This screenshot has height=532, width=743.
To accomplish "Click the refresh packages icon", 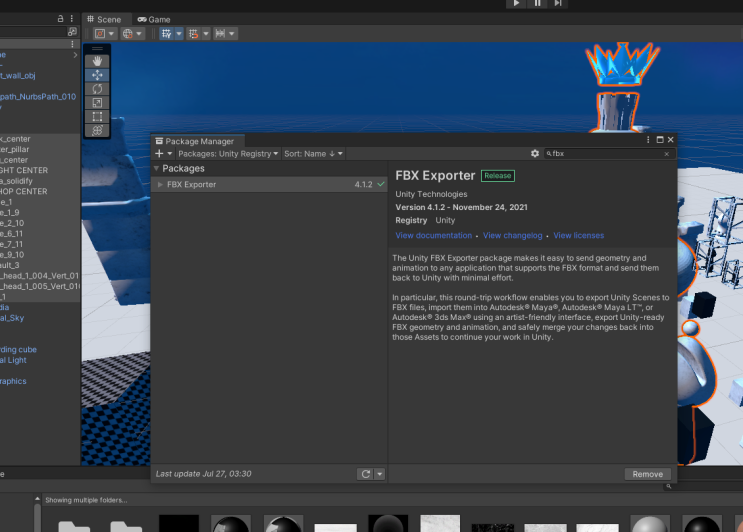I will [366, 474].
